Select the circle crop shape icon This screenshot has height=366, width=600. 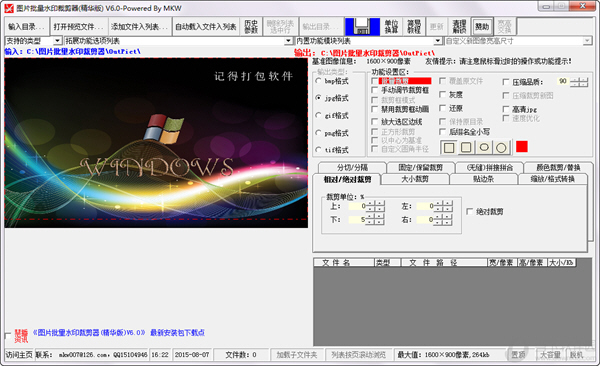pos(501,147)
